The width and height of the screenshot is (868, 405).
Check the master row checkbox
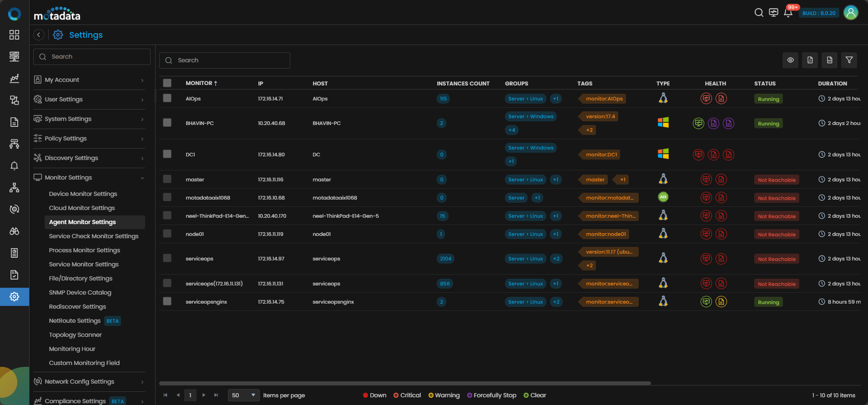(167, 179)
